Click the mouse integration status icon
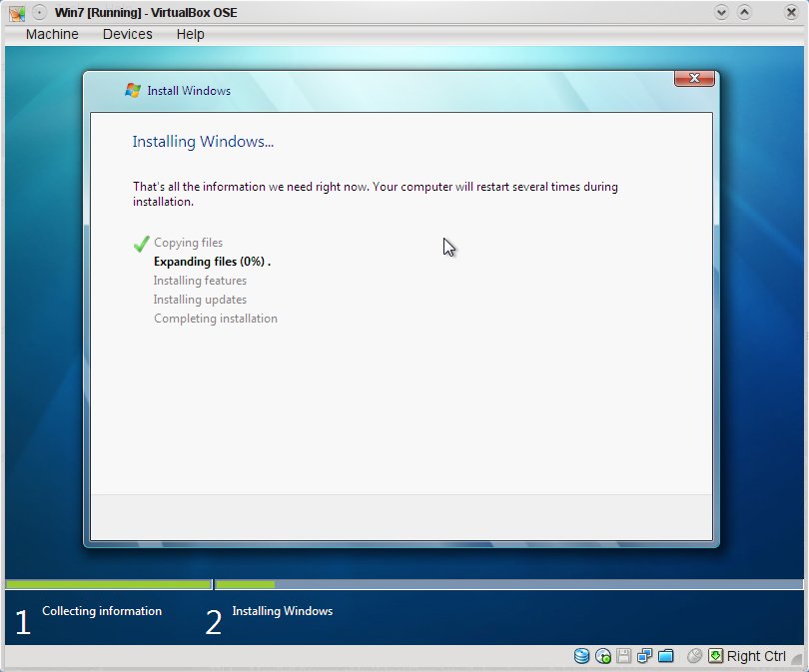Image resolution: width=809 pixels, height=672 pixels. 694,656
